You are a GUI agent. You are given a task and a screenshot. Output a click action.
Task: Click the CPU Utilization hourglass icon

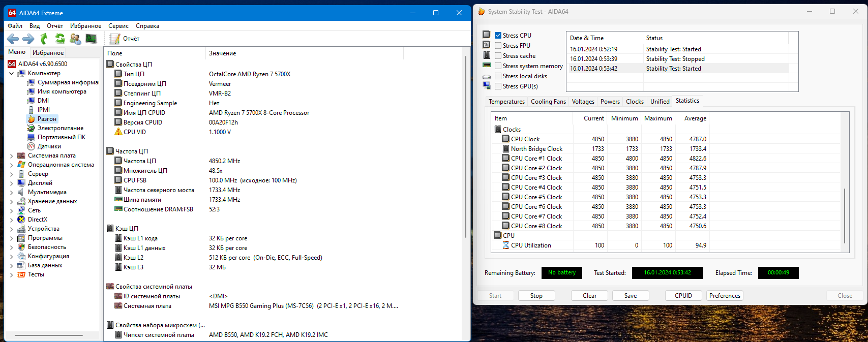click(x=506, y=245)
